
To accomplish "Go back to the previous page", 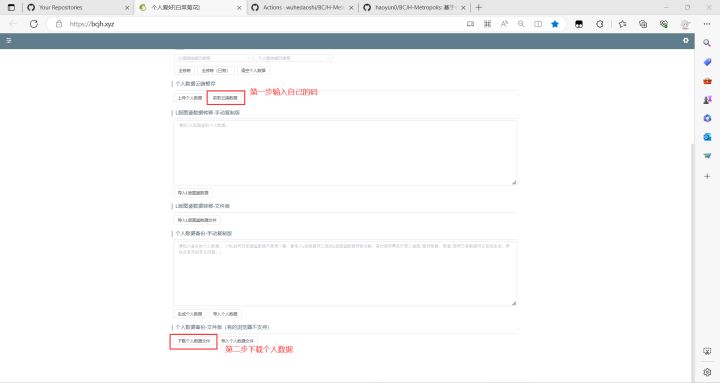I will point(13,24).
